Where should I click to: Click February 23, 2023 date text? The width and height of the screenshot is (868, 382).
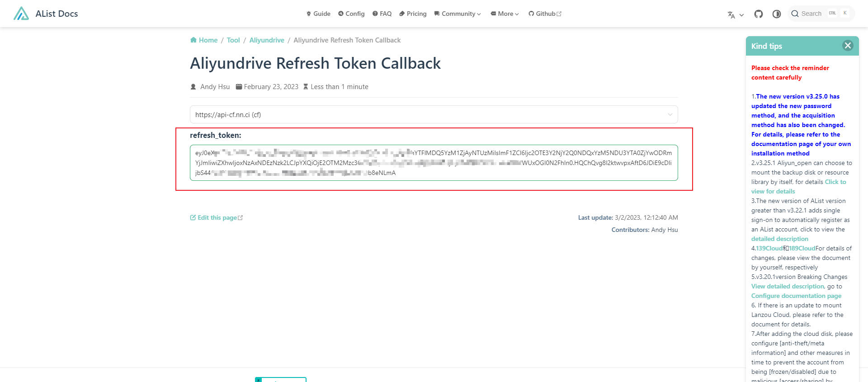tap(271, 87)
